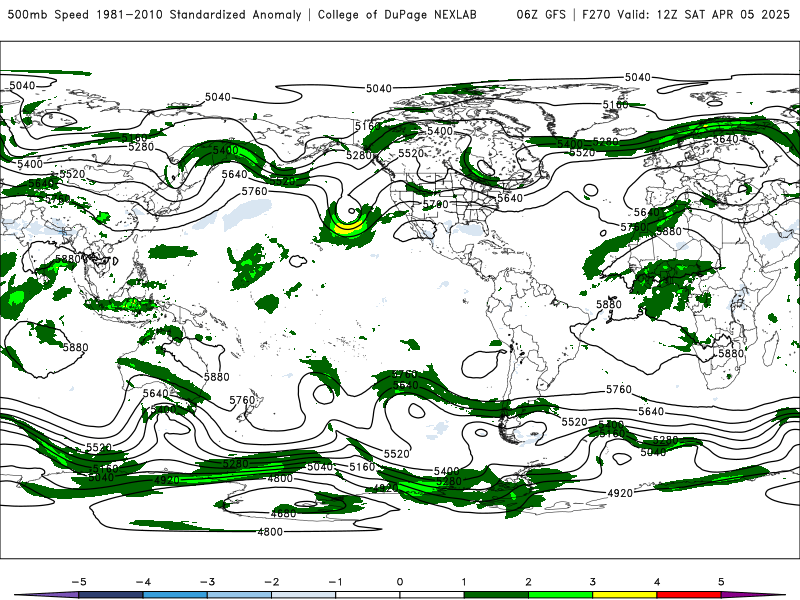The image size is (800, 600).
Task: Click 'F270 Valid: 12Z SAT APR 05 2025'
Action: (x=685, y=15)
